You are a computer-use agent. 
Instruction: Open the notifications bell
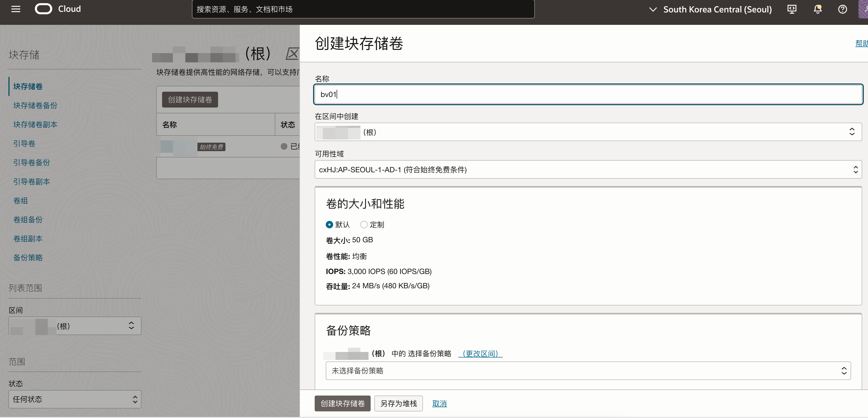(818, 9)
